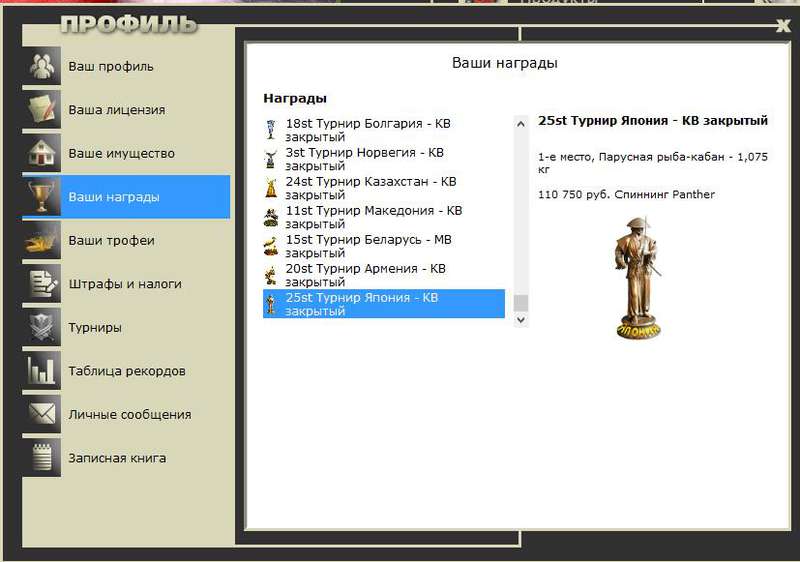The image size is (800, 562).
Task: Click the trophy cup icon beside Ваши награды
Action: 41,197
